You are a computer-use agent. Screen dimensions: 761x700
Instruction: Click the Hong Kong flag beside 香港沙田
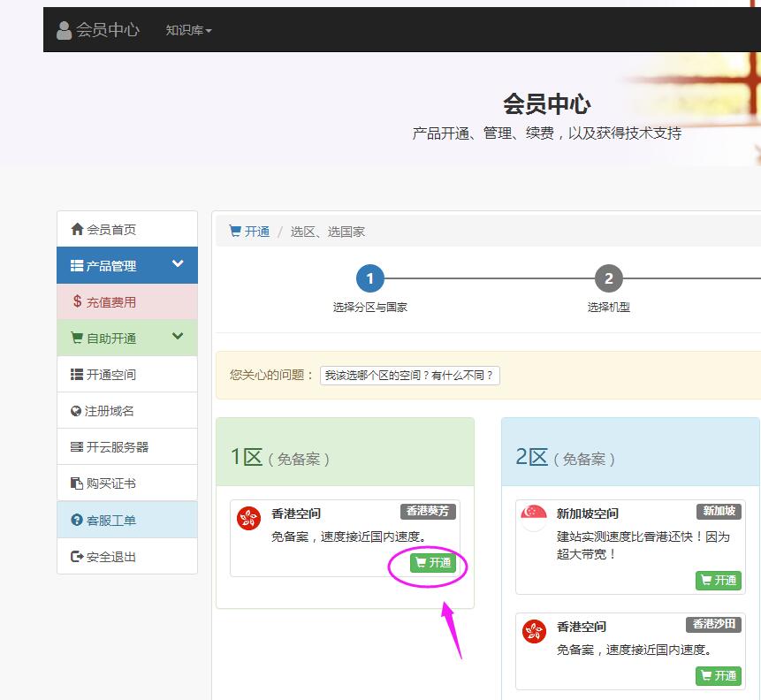click(x=534, y=631)
